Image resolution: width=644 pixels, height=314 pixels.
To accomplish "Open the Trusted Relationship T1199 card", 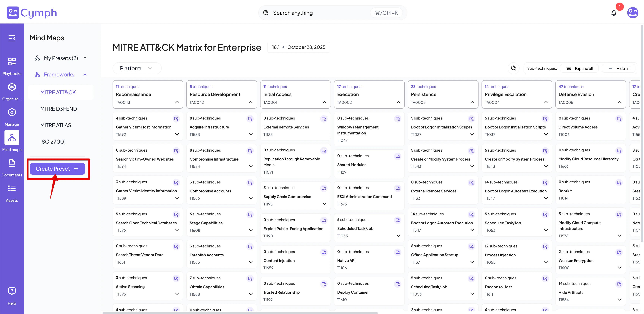I will pyautogui.click(x=295, y=291).
